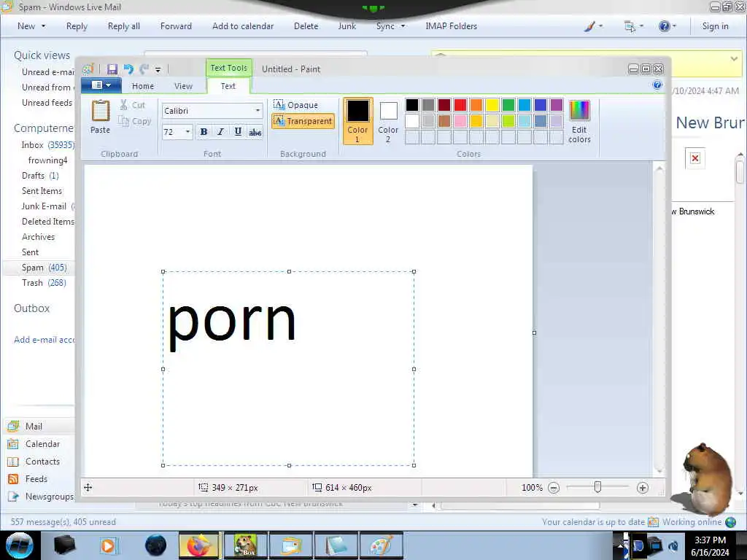Choose Opaque background option
The image size is (747, 560).
pyautogui.click(x=296, y=105)
